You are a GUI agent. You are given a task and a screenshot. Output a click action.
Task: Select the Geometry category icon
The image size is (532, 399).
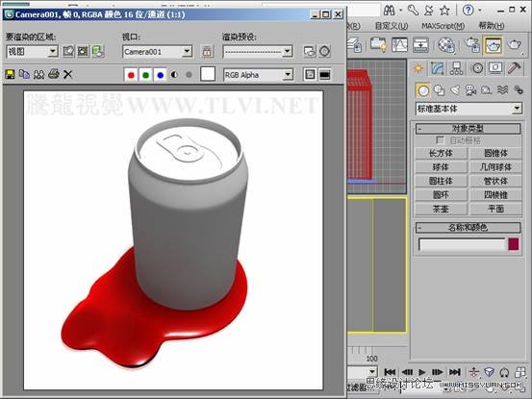click(422, 90)
